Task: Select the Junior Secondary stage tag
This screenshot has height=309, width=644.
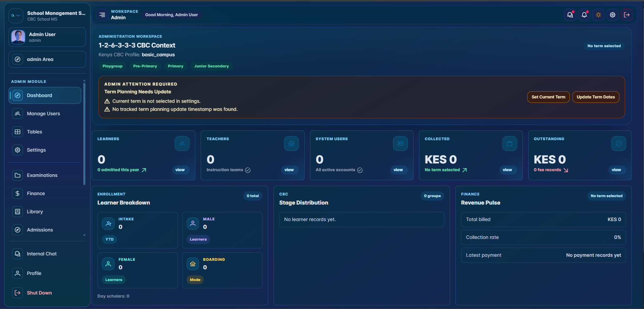Action: click(x=212, y=66)
